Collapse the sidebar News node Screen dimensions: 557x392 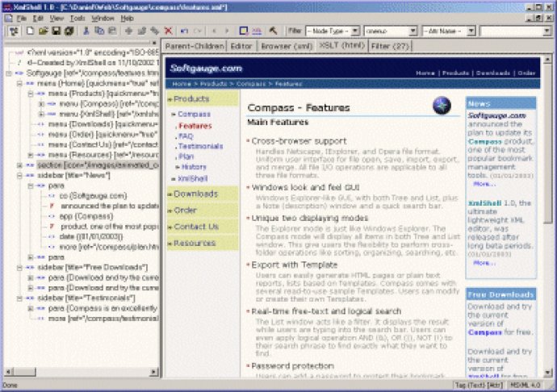tap(19, 175)
